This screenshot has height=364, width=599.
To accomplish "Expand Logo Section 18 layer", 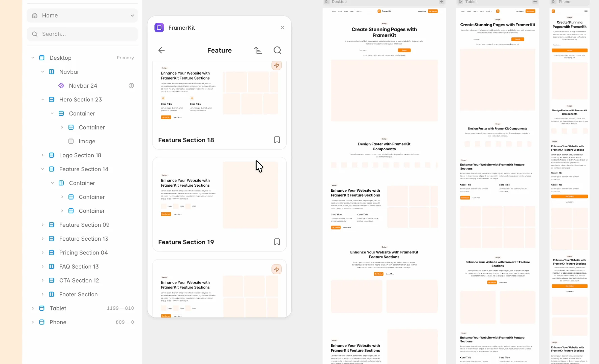I will (x=42, y=155).
